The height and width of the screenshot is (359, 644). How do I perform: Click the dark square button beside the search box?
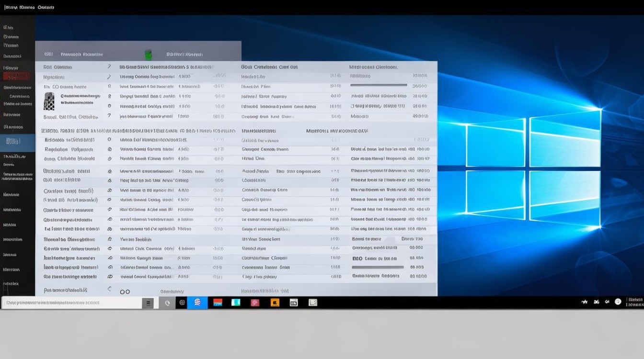pyautogui.click(x=149, y=303)
